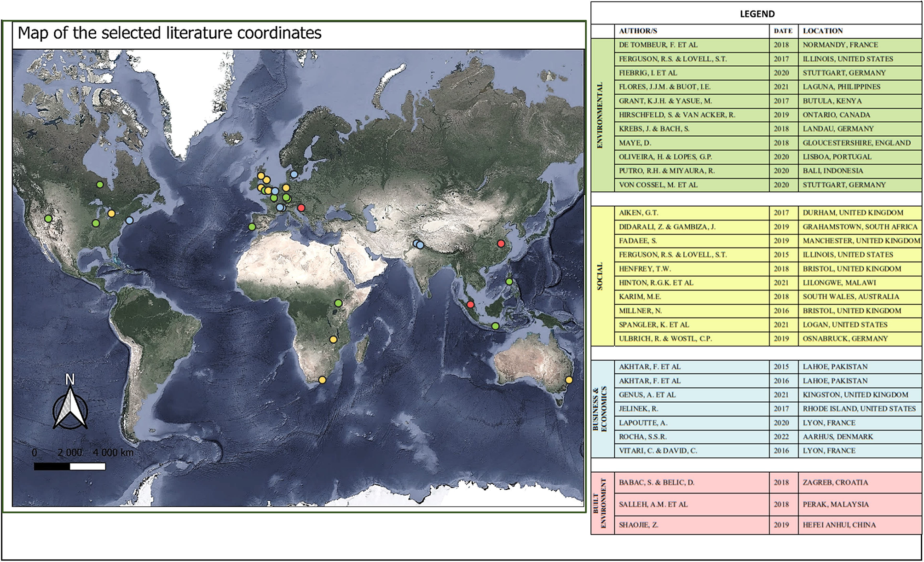Click the green marker in the Philippines
Viewport: 924px width, 562px height.
tap(509, 281)
